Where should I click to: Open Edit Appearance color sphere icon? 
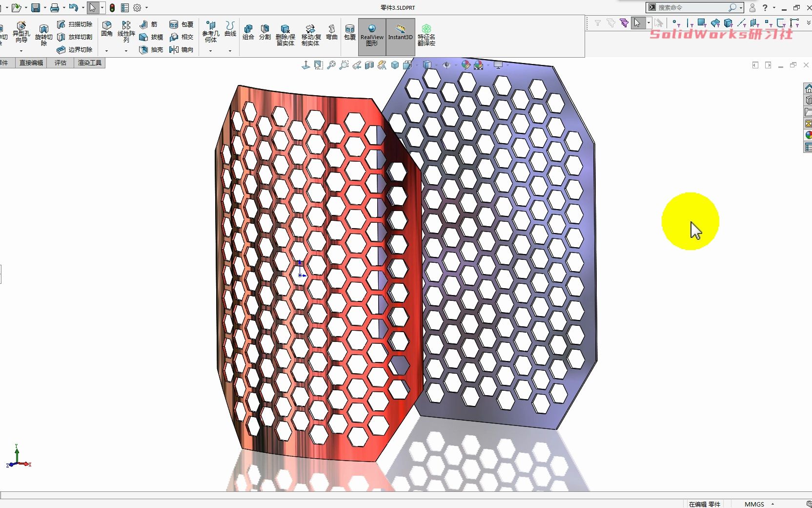click(x=466, y=65)
